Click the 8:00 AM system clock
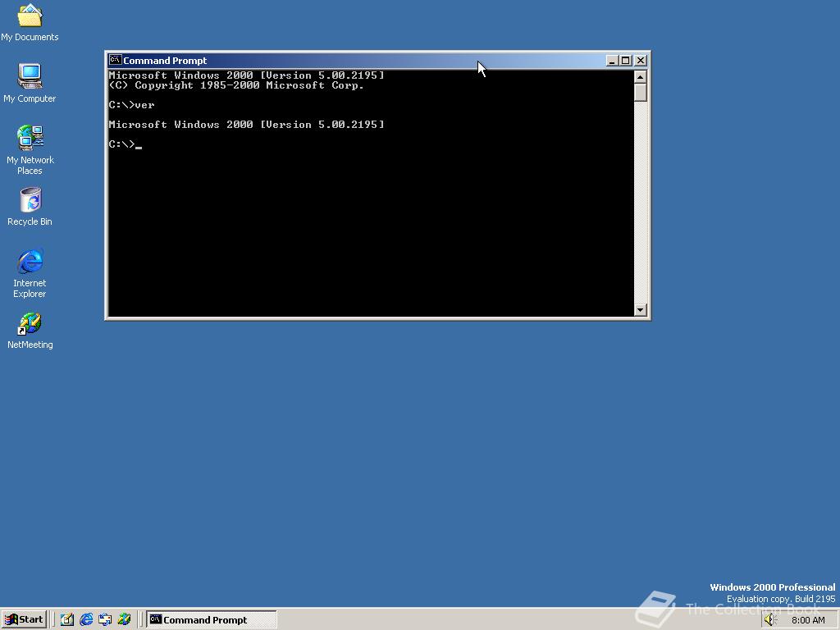The height and width of the screenshot is (630, 840). coord(808,620)
